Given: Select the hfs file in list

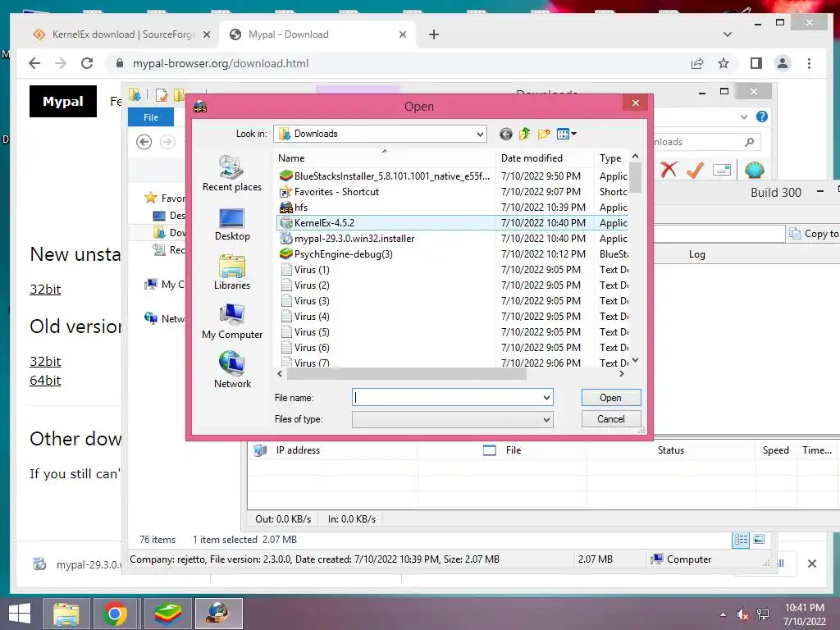Looking at the screenshot, I should pyautogui.click(x=294, y=208).
